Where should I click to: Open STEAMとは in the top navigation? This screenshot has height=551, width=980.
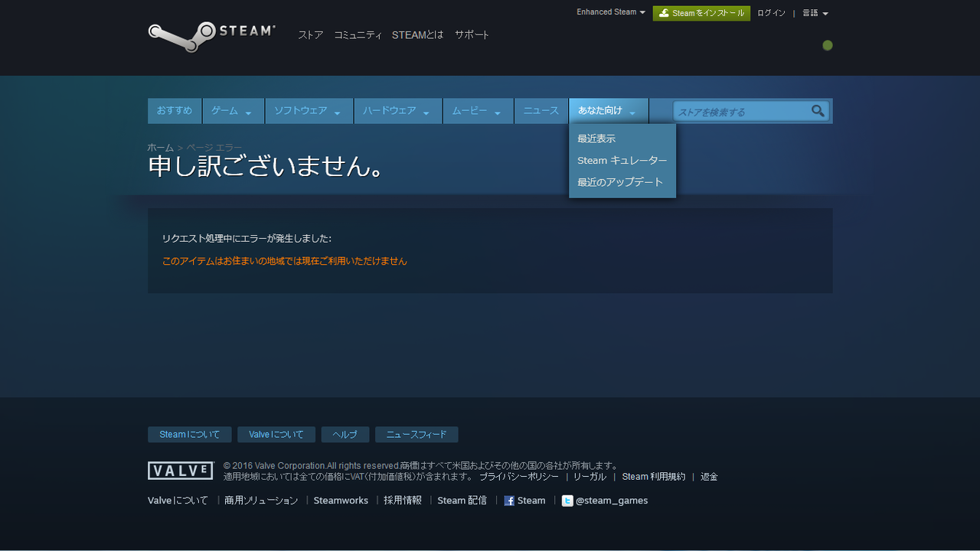click(418, 35)
